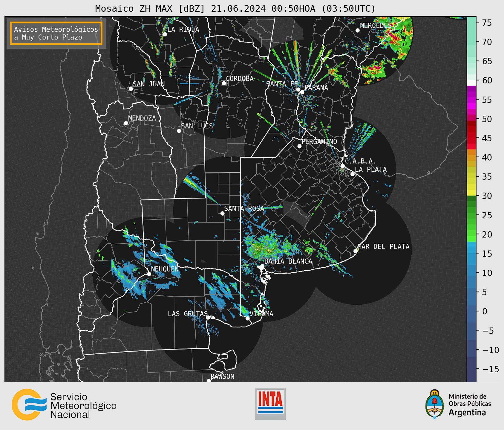Click the PERGAMINO city label
This screenshot has width=504, height=430.
tap(319, 142)
